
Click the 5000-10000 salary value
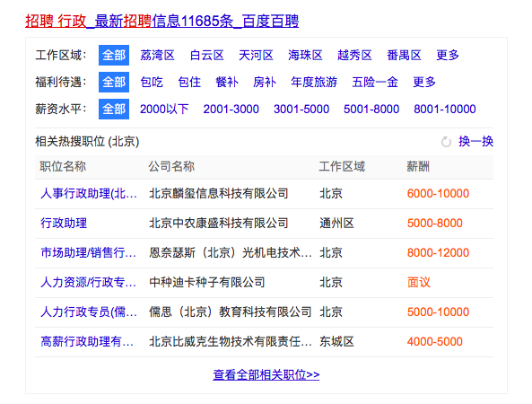[x=438, y=312]
